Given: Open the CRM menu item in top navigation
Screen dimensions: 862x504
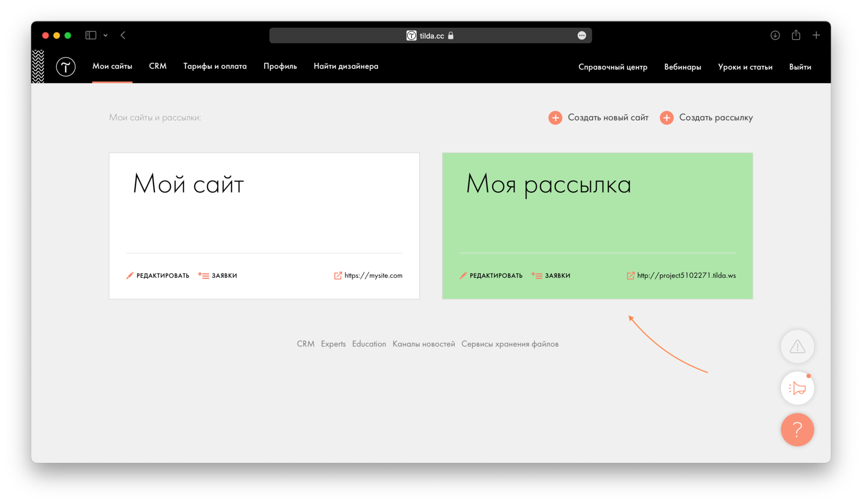Looking at the screenshot, I should (x=158, y=66).
